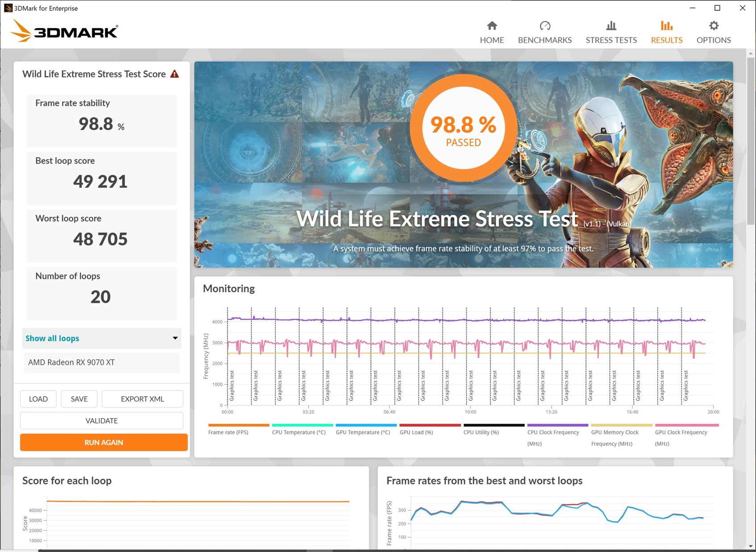Toggle the GPU Load (%) legend swatch
Image resolution: width=756 pixels, height=552 pixels.
(430, 425)
